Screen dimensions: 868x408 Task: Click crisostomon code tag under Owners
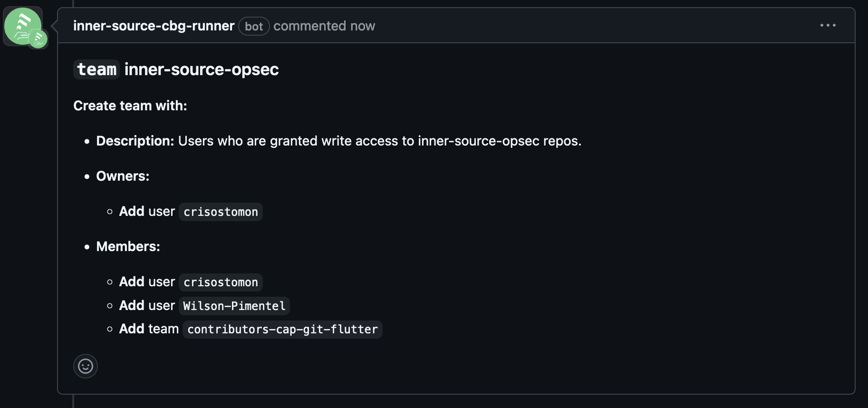[x=221, y=212]
